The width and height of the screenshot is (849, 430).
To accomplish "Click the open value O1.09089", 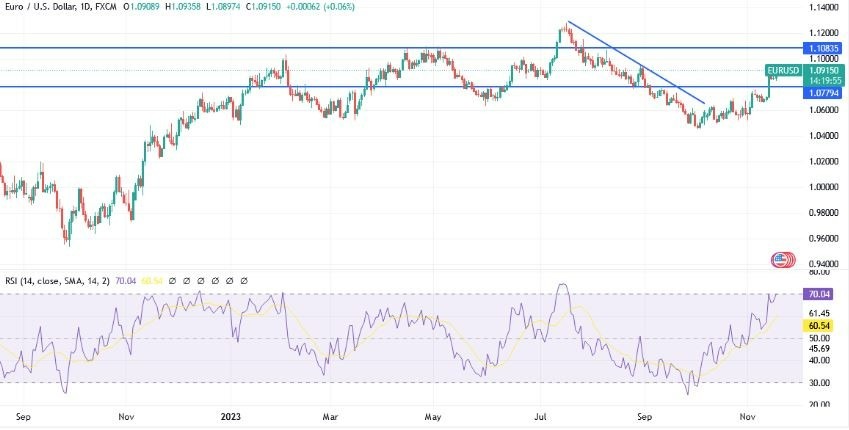I will (x=142, y=7).
